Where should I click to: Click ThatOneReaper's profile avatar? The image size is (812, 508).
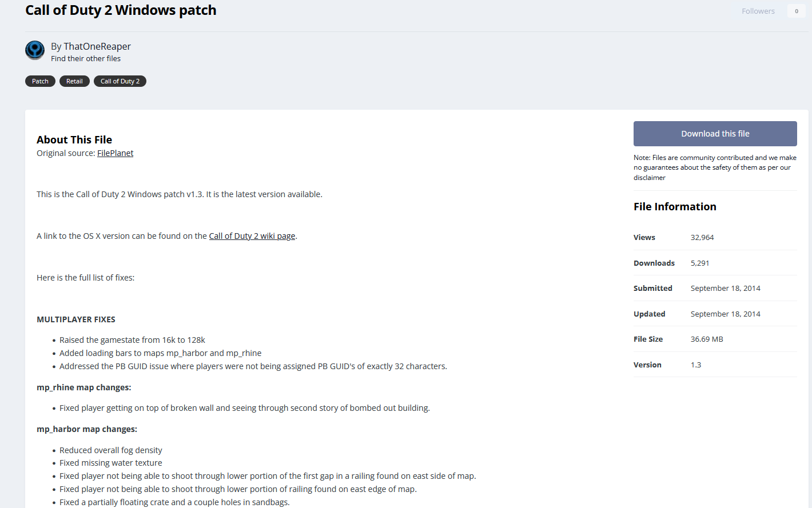pyautogui.click(x=35, y=50)
